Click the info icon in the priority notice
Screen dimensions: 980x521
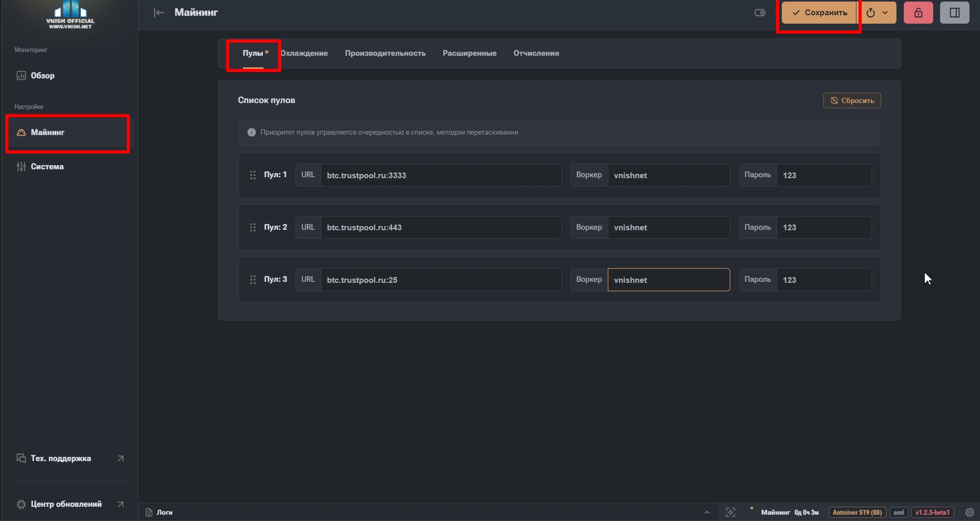252,132
